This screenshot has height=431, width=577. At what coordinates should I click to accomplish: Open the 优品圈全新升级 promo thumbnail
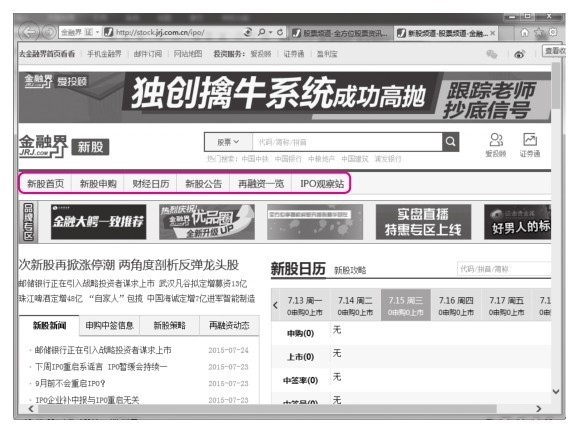207,222
